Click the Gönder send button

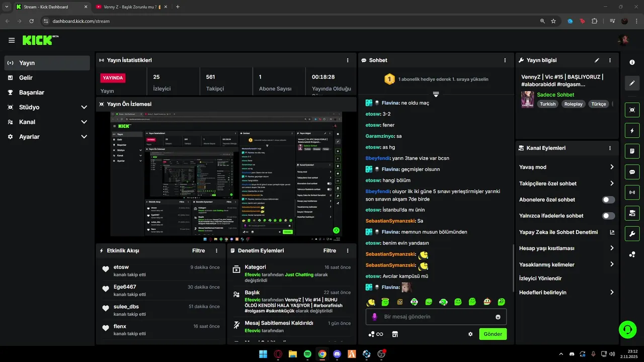pos(493,334)
